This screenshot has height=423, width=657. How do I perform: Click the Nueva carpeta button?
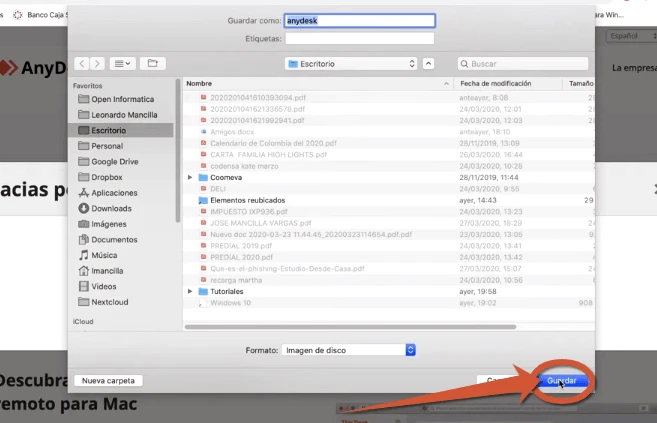pyautogui.click(x=108, y=381)
